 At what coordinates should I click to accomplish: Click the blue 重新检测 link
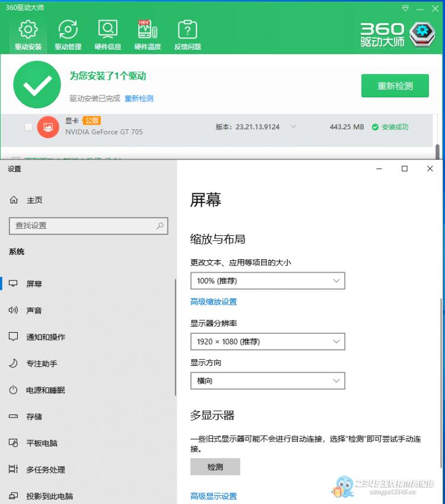click(139, 98)
